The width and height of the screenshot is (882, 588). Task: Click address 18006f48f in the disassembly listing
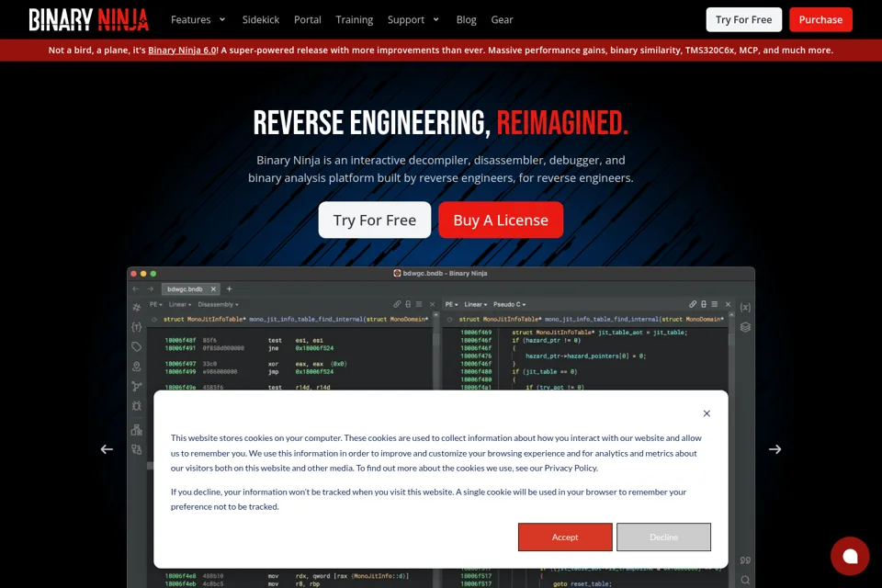pyautogui.click(x=181, y=341)
